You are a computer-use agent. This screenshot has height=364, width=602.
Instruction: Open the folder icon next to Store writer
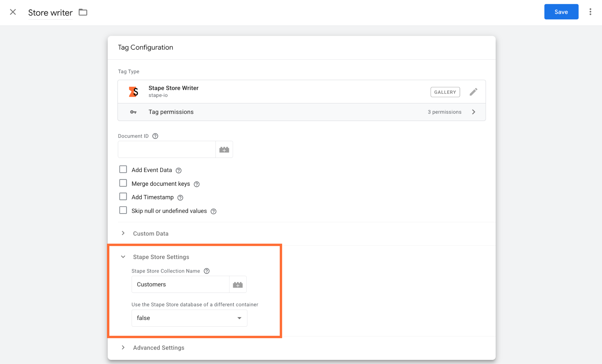coord(83,12)
